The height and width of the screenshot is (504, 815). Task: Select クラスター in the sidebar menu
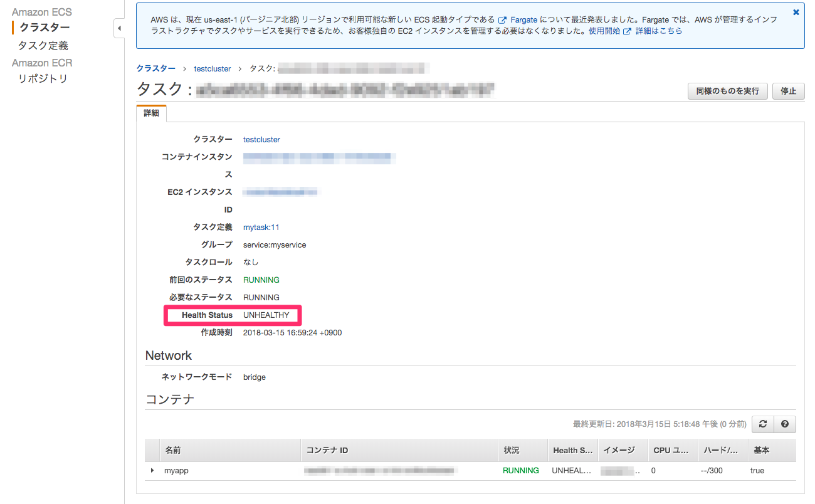click(42, 28)
